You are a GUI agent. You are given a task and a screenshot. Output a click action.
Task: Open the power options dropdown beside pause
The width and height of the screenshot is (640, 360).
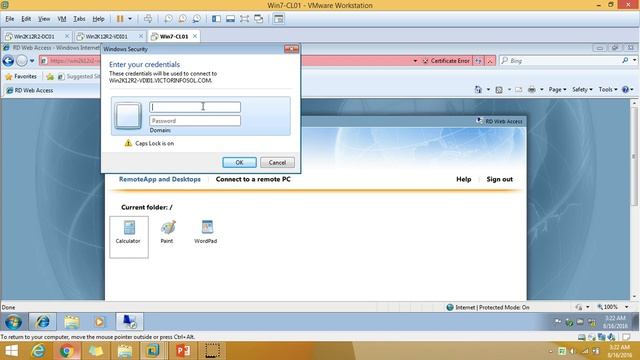(x=130, y=19)
